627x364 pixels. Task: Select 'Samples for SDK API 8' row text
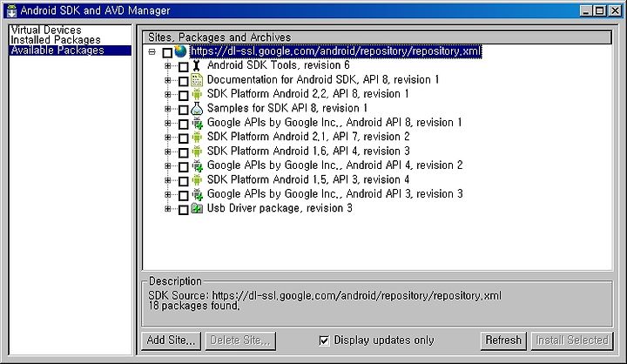click(287, 108)
